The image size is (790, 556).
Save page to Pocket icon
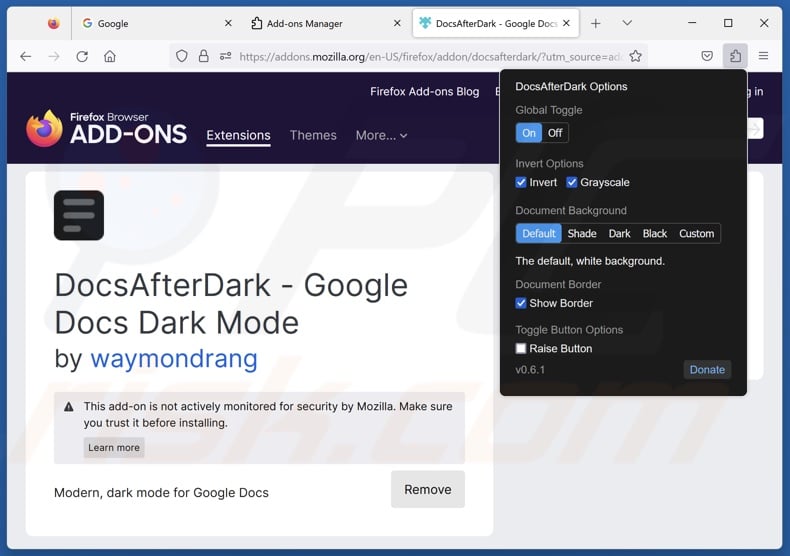(707, 56)
